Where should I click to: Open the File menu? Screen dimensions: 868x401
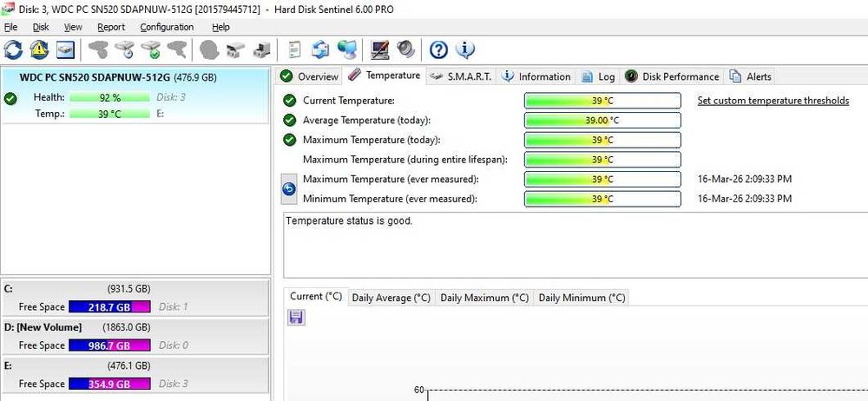[10, 27]
